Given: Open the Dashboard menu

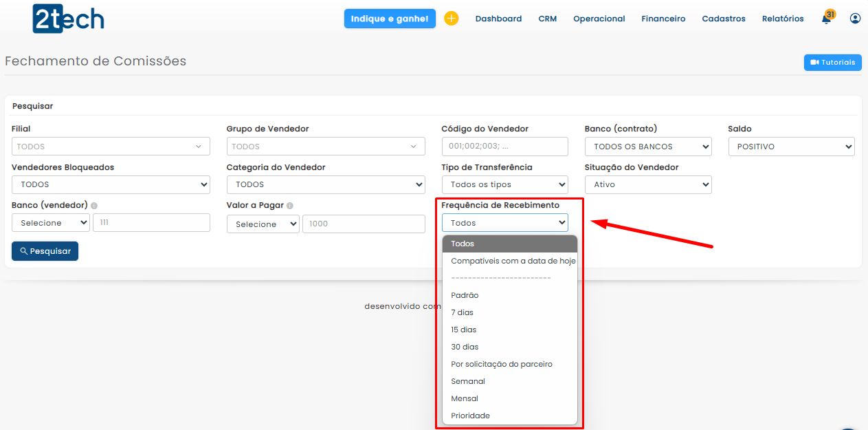Looking at the screenshot, I should pyautogui.click(x=498, y=19).
